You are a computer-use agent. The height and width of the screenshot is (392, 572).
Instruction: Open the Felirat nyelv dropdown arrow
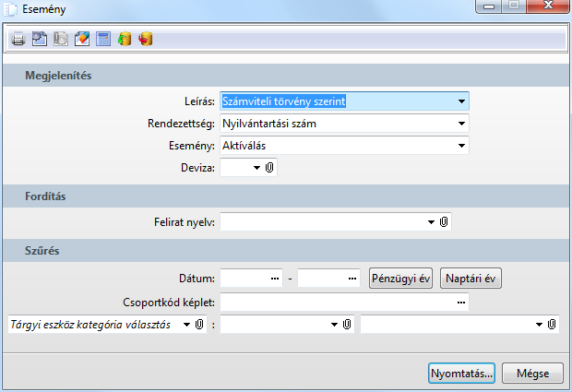click(431, 221)
